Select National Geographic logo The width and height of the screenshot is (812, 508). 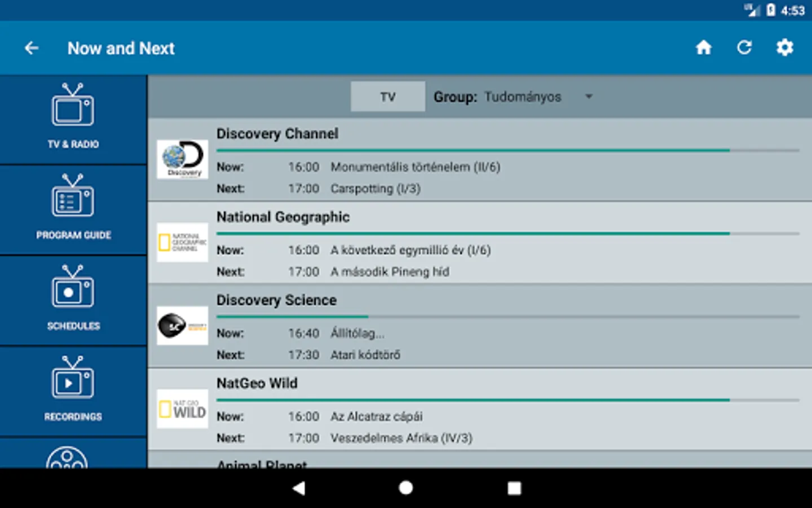182,242
